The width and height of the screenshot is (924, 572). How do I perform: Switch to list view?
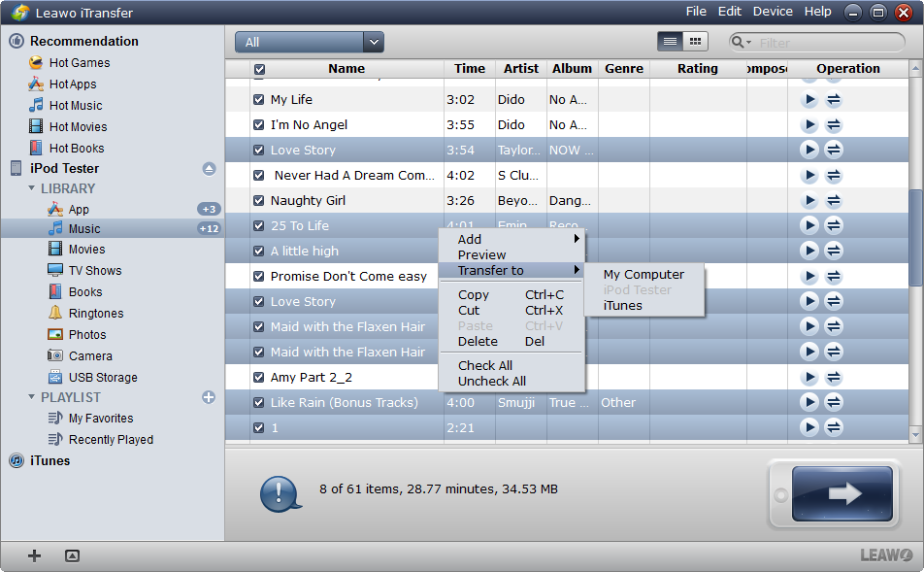(x=670, y=42)
